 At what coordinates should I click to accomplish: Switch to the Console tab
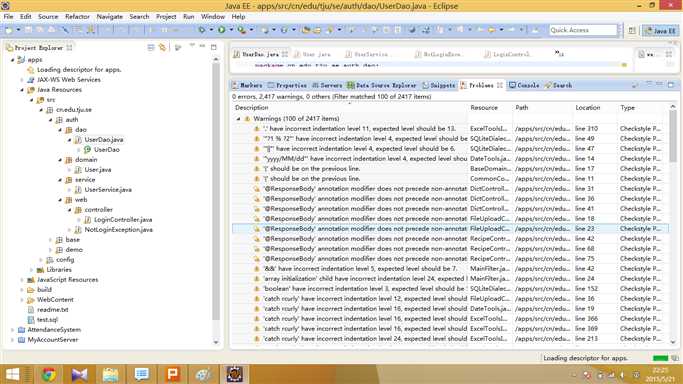click(524, 85)
